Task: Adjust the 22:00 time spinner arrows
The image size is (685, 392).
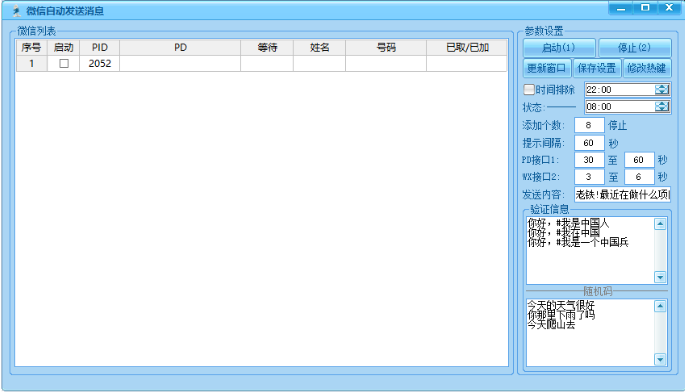Action: tap(662, 90)
